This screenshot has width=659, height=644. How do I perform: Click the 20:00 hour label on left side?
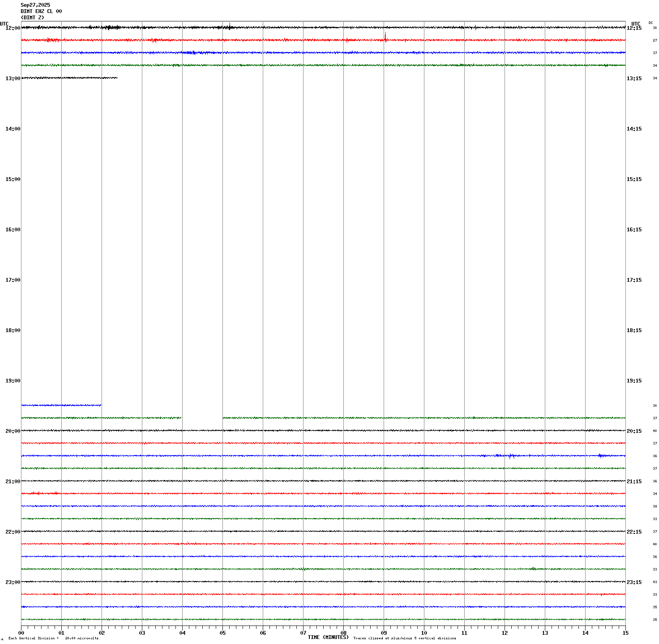pos(13,431)
